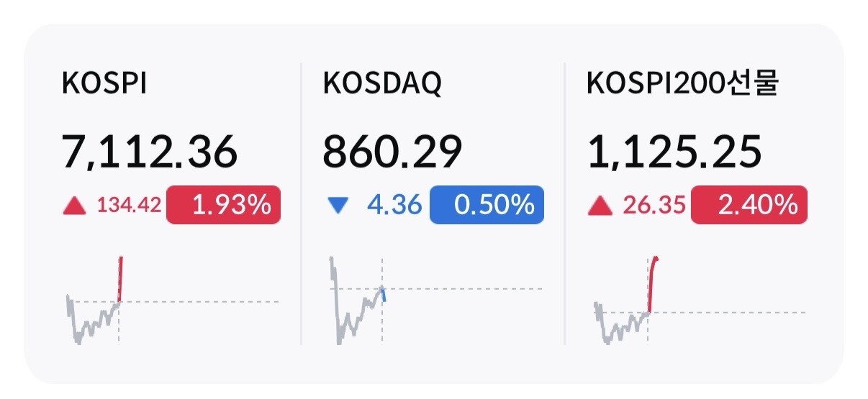Image resolution: width=868 pixels, height=399 pixels.
Task: Click the KOSPI value 7,112.36
Action: (150, 152)
